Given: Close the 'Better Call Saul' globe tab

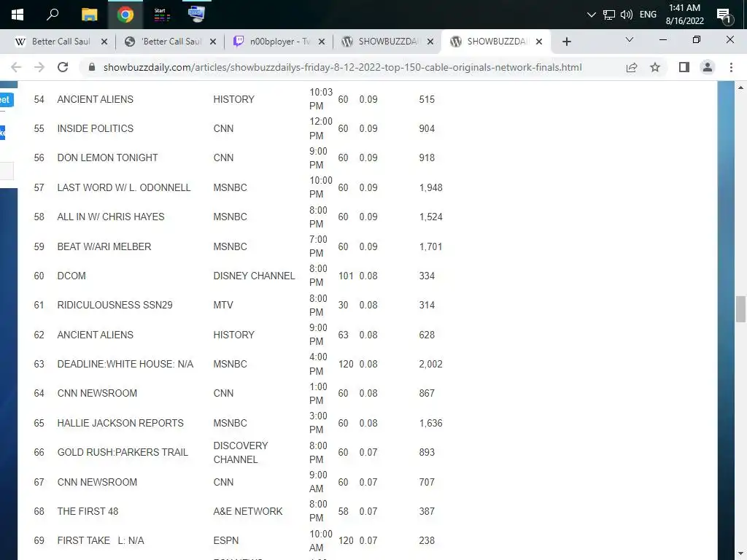Looking at the screenshot, I should pos(213,42).
